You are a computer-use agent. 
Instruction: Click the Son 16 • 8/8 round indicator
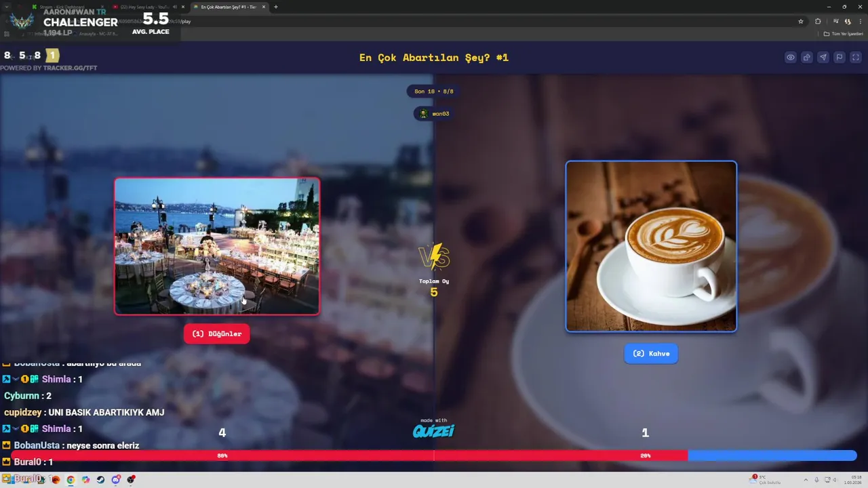pos(434,91)
